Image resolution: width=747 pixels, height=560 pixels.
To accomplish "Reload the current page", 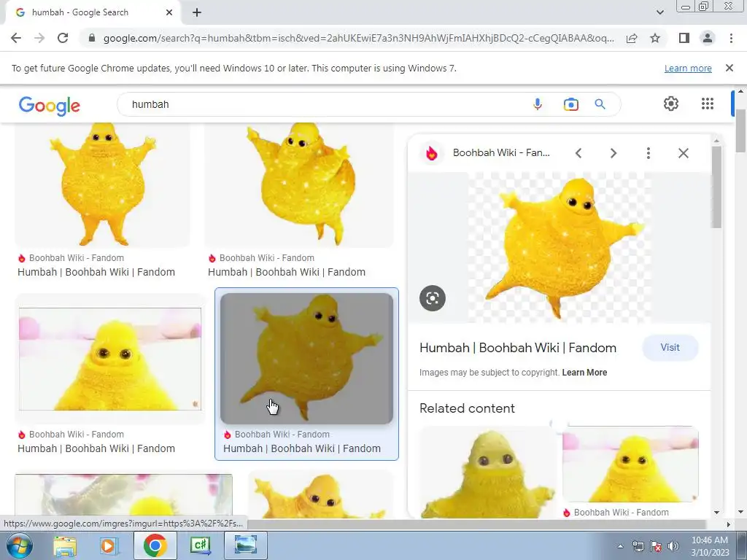I will 63,38.
